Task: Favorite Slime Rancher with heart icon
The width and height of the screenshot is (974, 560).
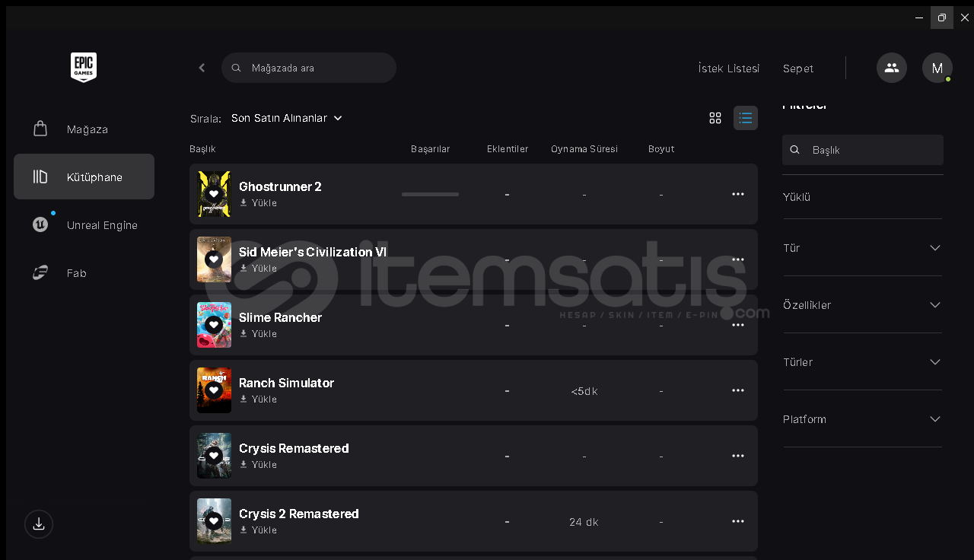Action: click(x=214, y=325)
